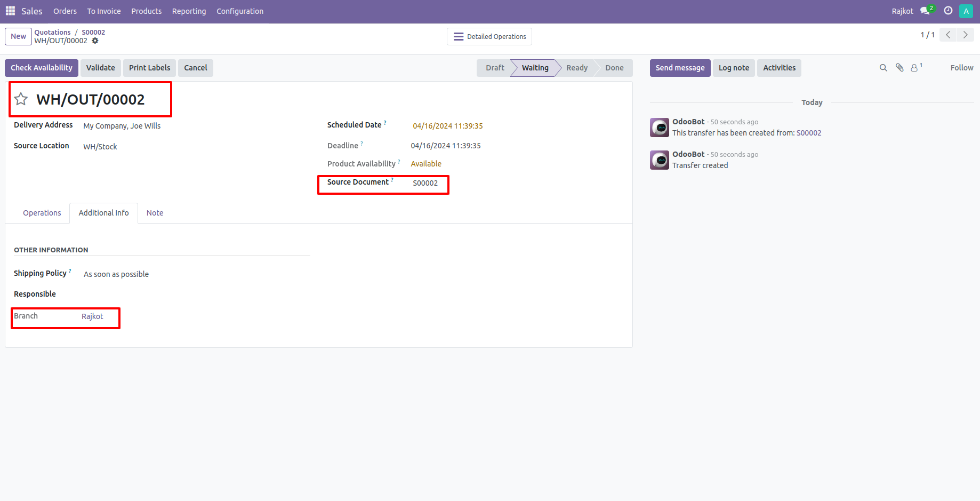980x501 pixels.
Task: Open the apps menu grid icon
Action: 10,11
